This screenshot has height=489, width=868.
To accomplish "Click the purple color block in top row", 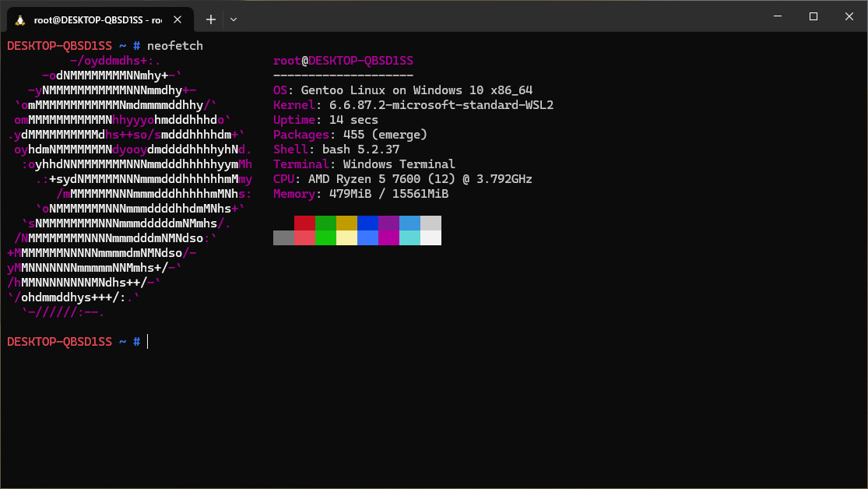I will (x=388, y=223).
